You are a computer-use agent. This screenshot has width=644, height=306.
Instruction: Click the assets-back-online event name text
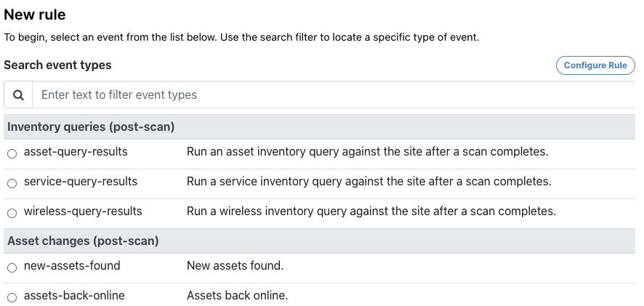tap(74, 295)
